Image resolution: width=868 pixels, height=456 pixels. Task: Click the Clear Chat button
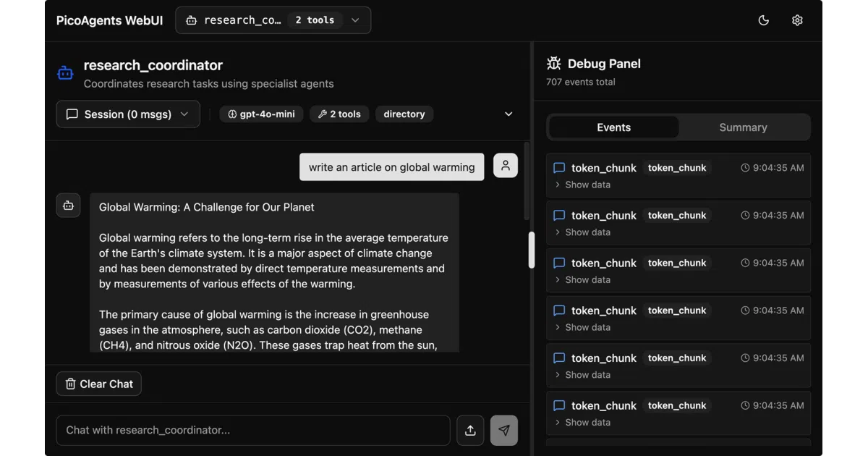click(99, 384)
